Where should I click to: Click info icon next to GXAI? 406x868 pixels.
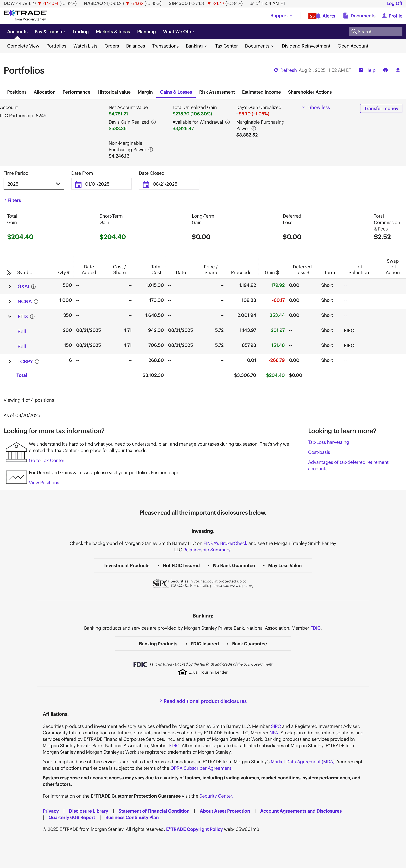click(x=33, y=287)
